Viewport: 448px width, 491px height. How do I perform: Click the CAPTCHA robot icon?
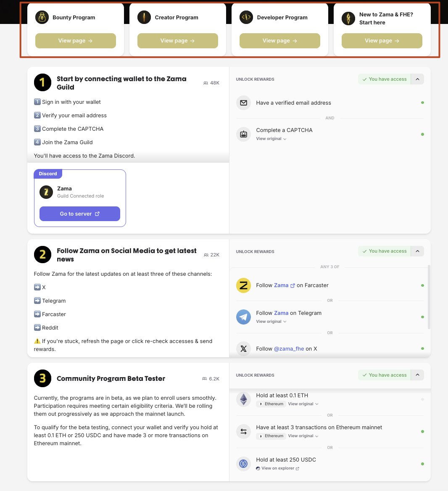pos(243,135)
